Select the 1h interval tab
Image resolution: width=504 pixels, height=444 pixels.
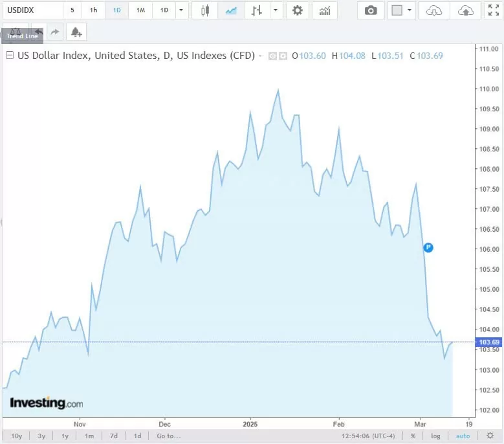(94, 10)
